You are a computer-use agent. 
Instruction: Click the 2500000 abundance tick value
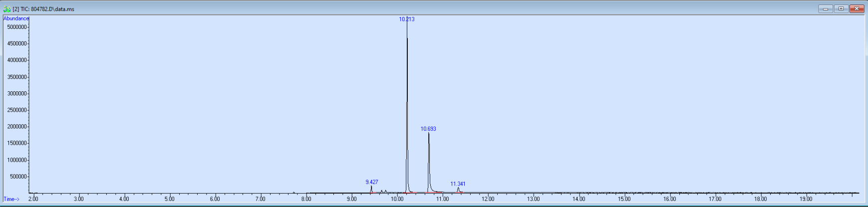pyautogui.click(x=16, y=110)
